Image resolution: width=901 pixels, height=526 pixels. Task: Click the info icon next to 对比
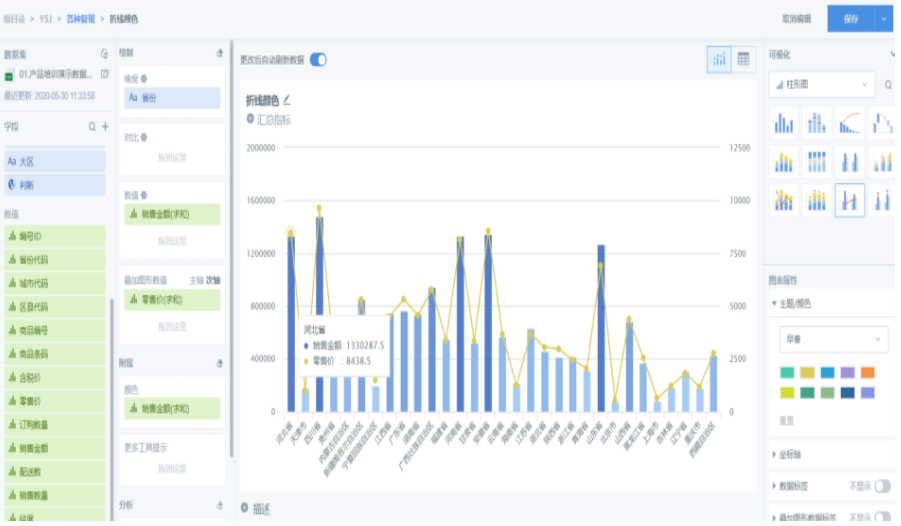coord(144,137)
